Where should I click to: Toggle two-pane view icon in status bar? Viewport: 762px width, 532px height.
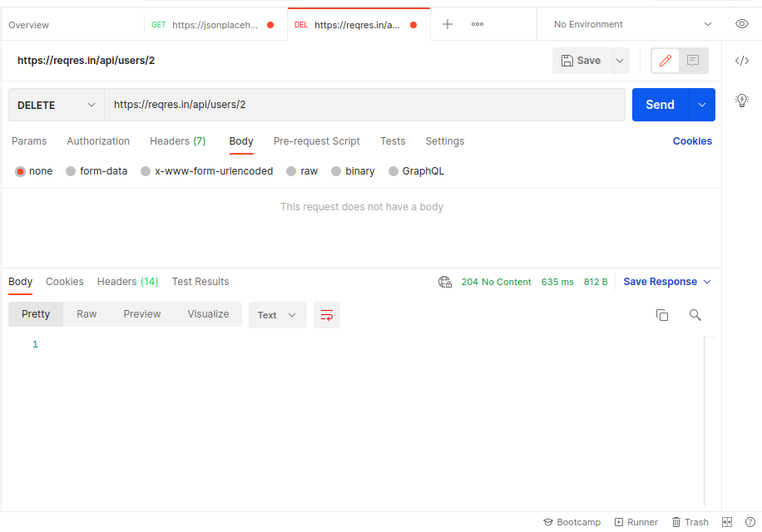pyautogui.click(x=727, y=522)
